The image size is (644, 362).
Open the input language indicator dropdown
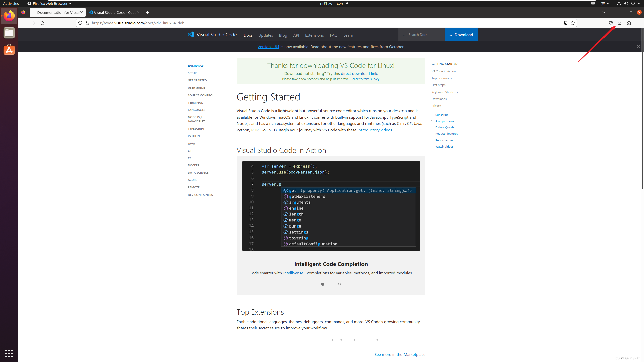[x=605, y=4]
